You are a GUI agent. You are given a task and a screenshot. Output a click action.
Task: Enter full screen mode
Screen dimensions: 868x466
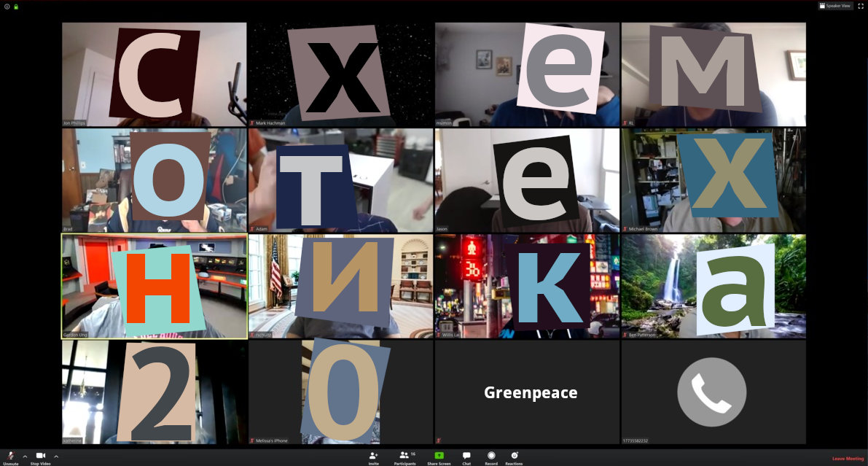tap(860, 6)
